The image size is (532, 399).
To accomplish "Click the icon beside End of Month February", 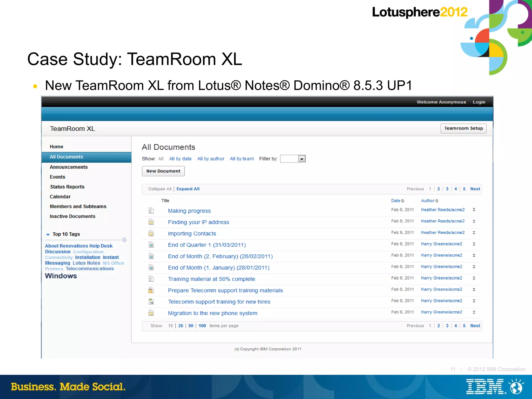I will click(151, 256).
